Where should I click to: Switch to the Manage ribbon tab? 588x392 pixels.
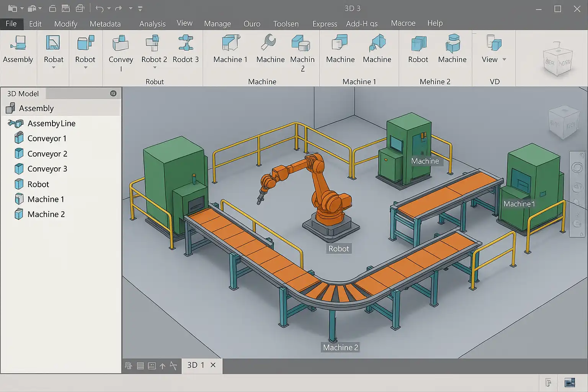217,24
